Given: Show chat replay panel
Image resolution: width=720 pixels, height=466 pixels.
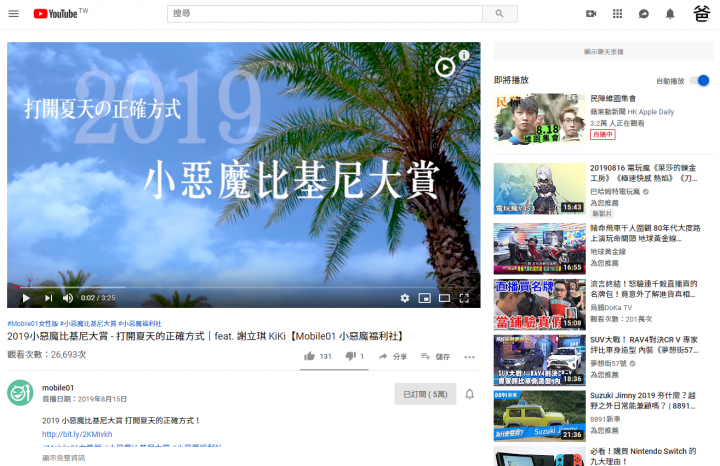Looking at the screenshot, I should 603,52.
